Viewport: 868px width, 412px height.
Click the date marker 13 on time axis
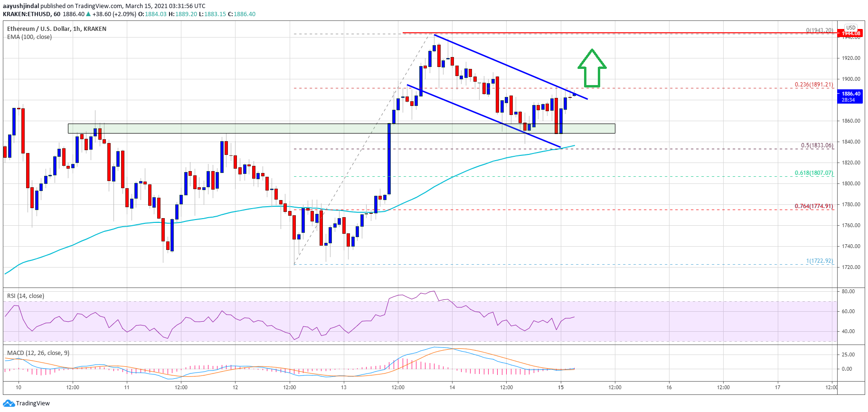[344, 387]
